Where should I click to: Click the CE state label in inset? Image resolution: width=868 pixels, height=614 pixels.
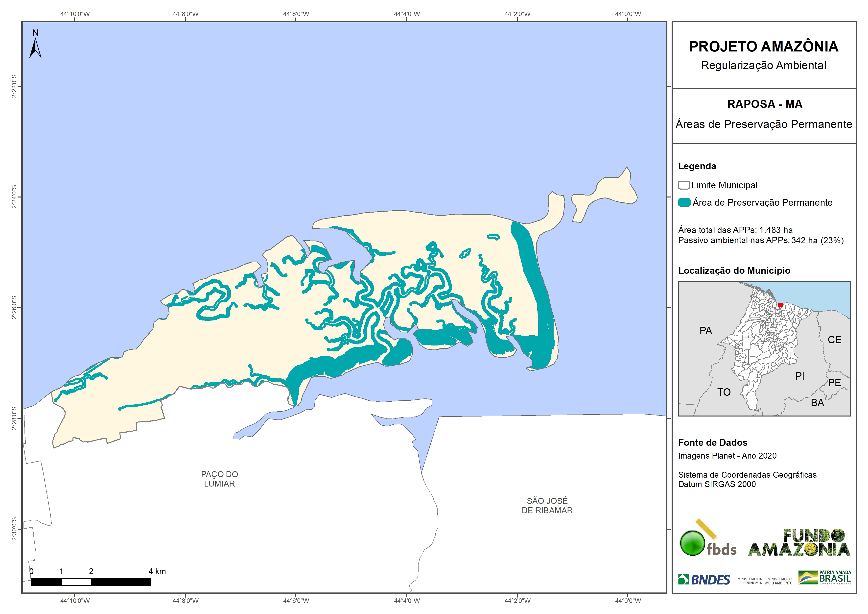tap(834, 340)
